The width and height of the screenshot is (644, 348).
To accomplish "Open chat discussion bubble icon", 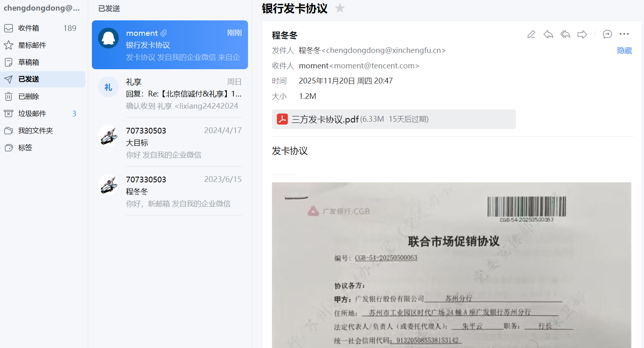I will (x=607, y=34).
